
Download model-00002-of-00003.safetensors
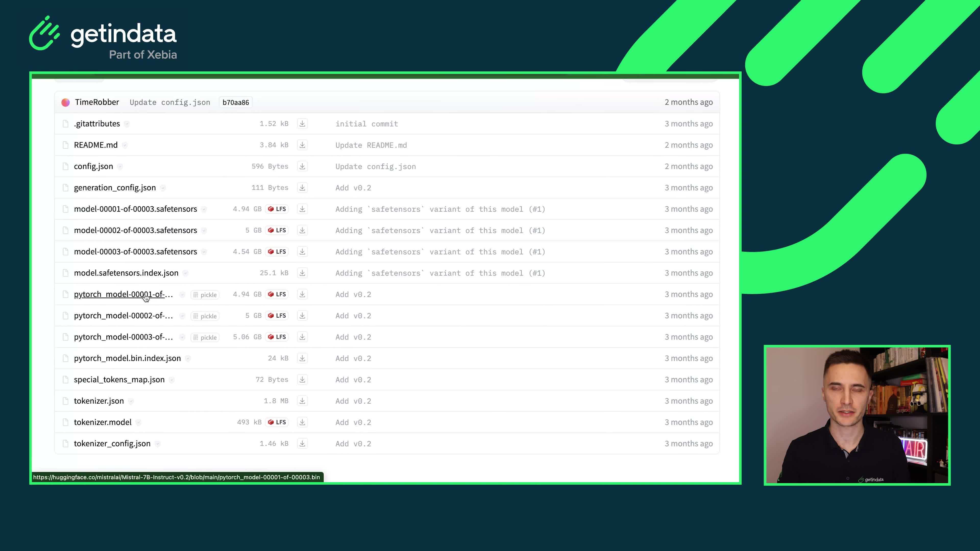tap(302, 230)
